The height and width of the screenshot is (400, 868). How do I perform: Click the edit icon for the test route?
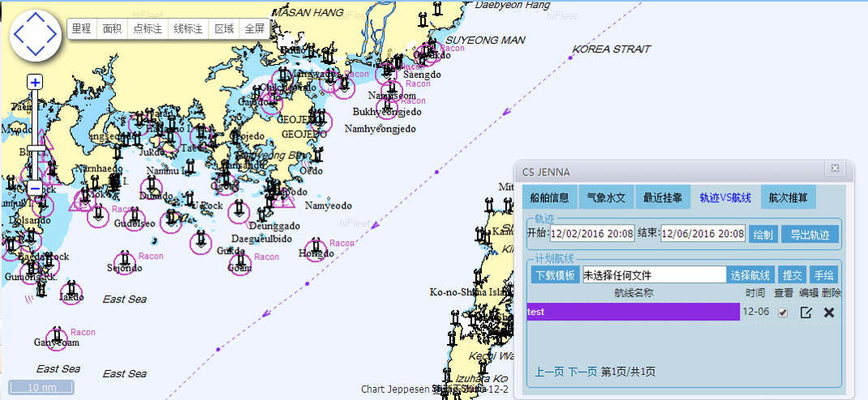(x=806, y=312)
